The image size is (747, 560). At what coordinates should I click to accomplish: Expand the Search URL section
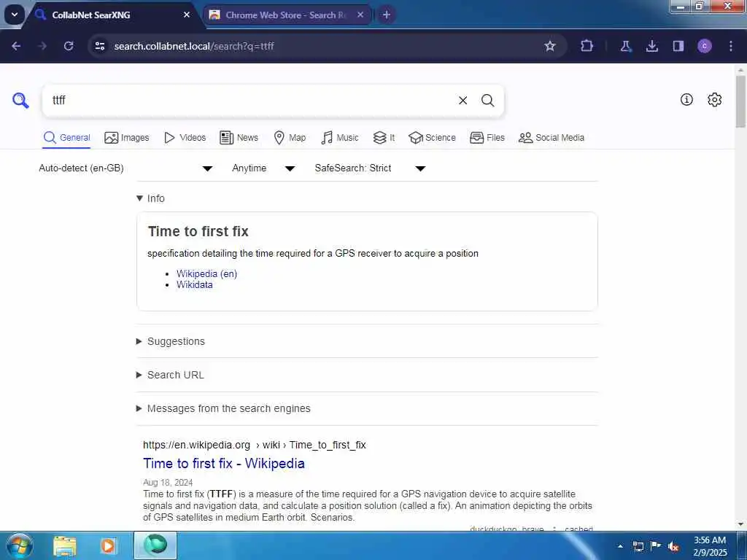(170, 375)
